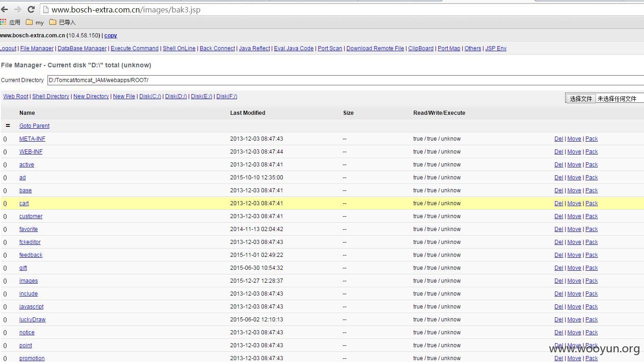Open the notice folder
644x362 pixels.
27,332
